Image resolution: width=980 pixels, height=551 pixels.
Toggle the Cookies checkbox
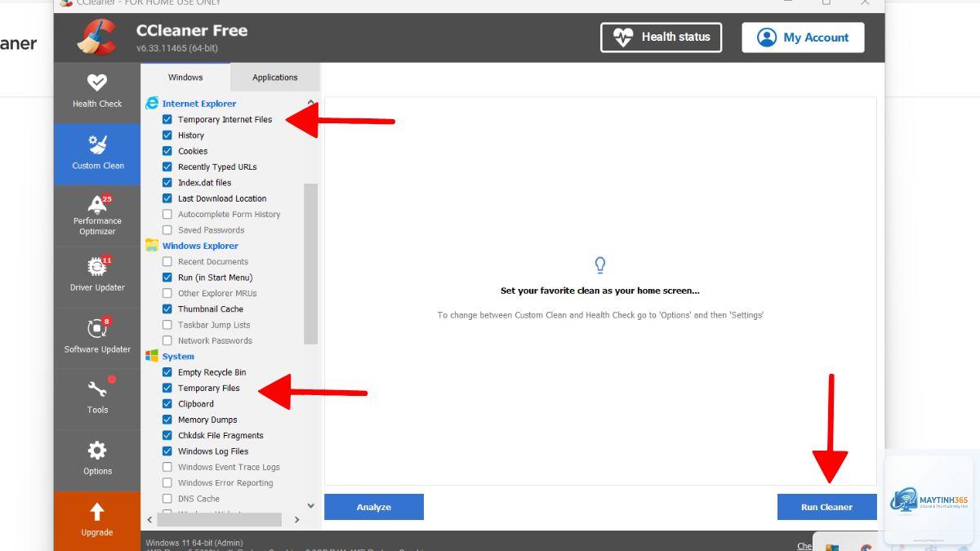(167, 151)
